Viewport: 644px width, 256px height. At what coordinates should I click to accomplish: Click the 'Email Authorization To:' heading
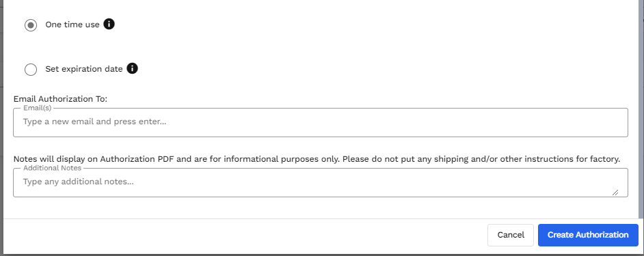pos(60,99)
